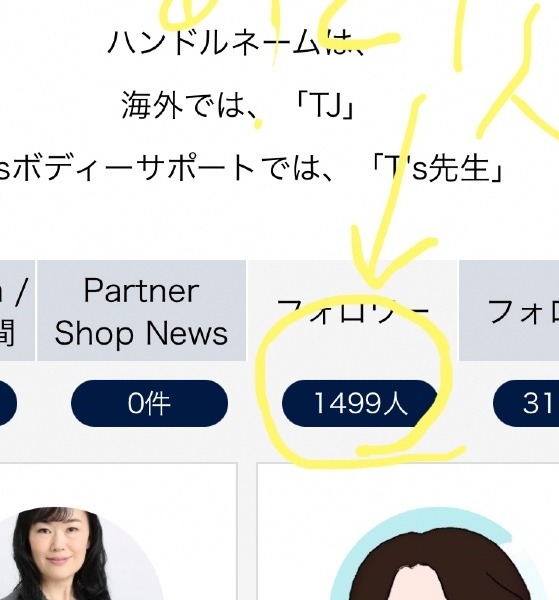559x600 pixels.
Task: Click the ハンドルネームは text line
Action: 235,42
